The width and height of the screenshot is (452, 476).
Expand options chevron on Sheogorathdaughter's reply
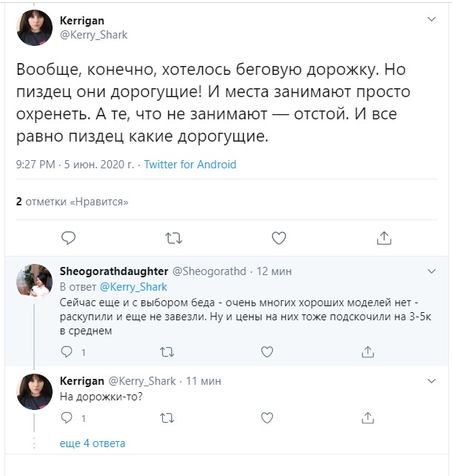431,272
